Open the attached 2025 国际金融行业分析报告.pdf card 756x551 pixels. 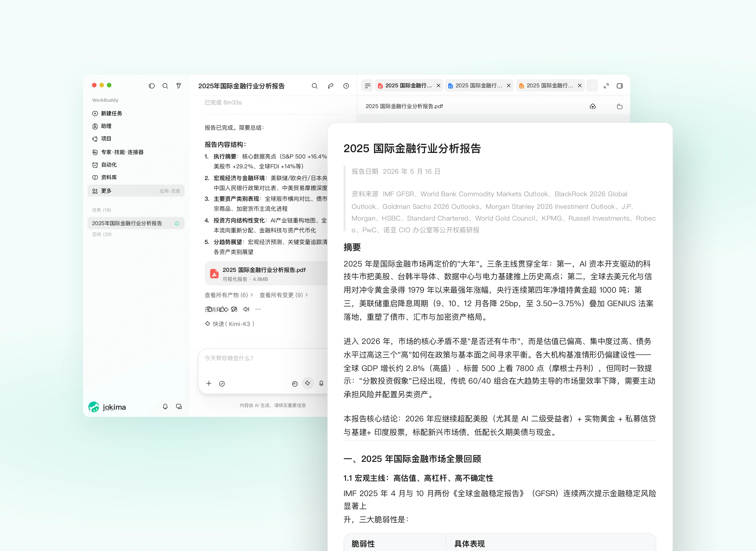[266, 273]
